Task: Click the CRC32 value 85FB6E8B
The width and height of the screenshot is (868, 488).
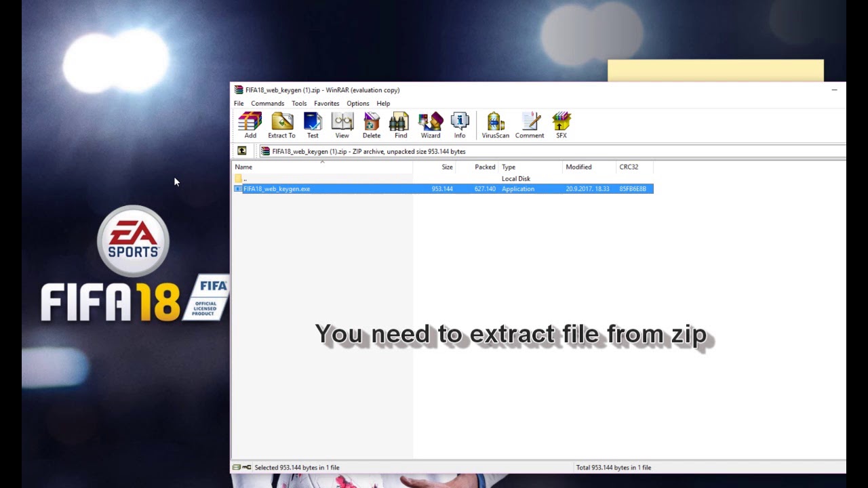Action: 633,189
